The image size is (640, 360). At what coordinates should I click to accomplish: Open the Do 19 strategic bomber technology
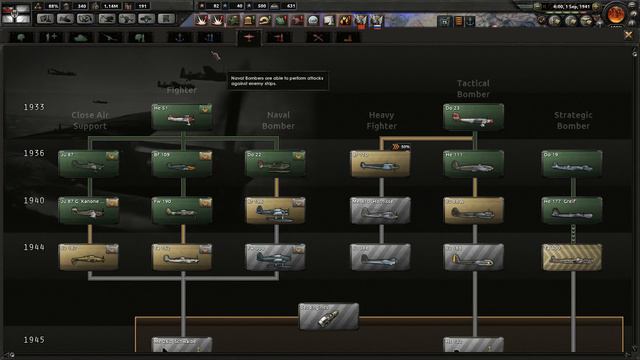coord(571,164)
